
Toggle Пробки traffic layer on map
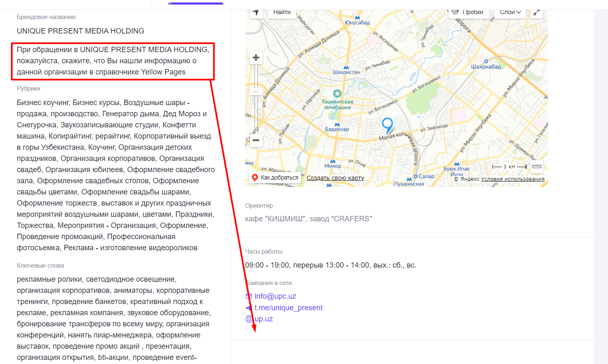pyautogui.click(x=469, y=12)
